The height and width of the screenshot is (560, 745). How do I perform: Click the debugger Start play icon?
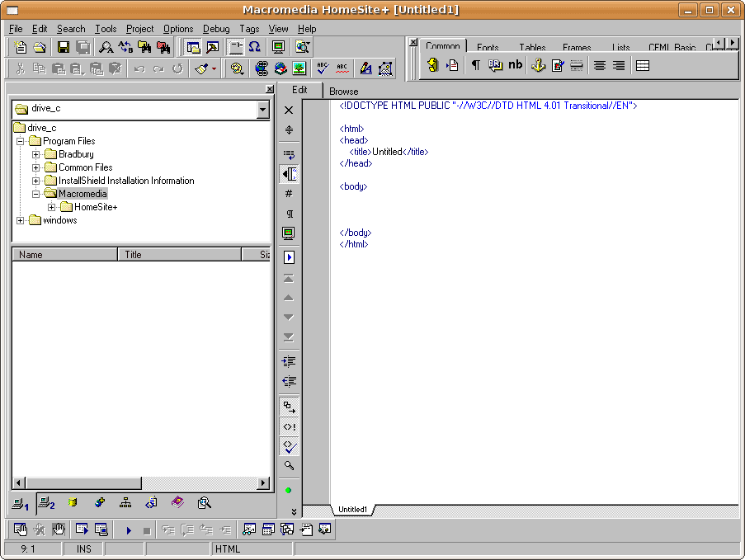[x=129, y=530]
